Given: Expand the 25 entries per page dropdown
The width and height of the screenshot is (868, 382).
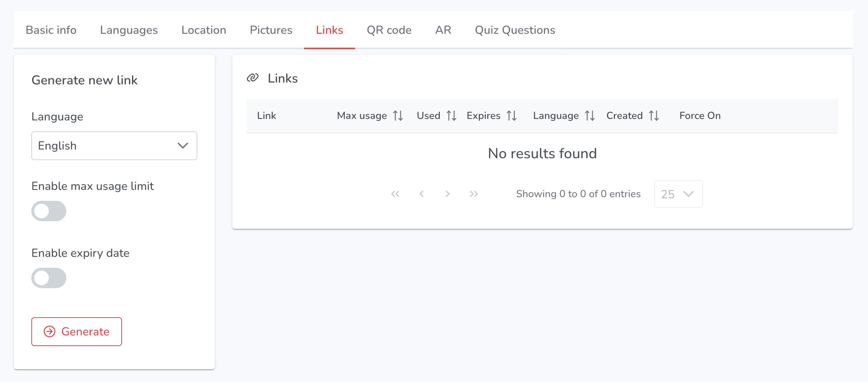Looking at the screenshot, I should point(678,194).
